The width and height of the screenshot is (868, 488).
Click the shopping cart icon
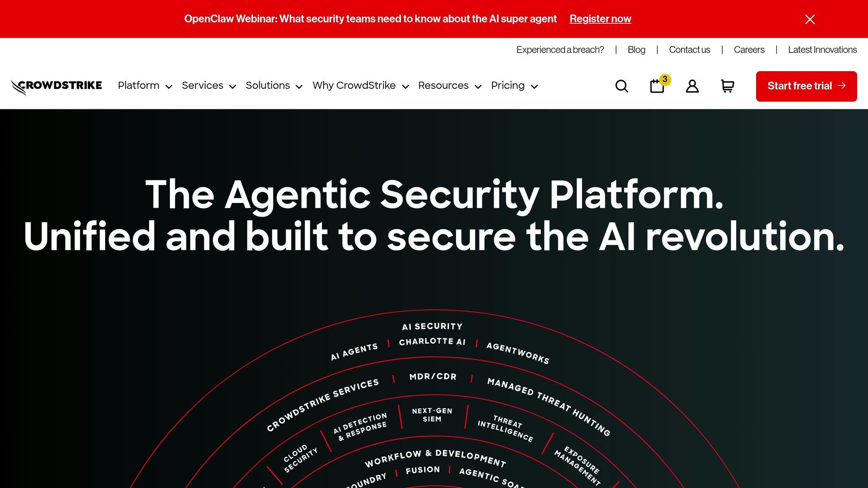(727, 86)
